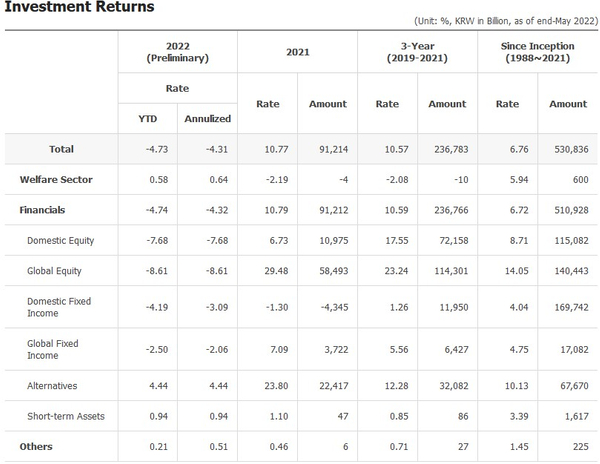Select the Short-term Assets row label
This screenshot has height=464, width=600.
[65, 416]
